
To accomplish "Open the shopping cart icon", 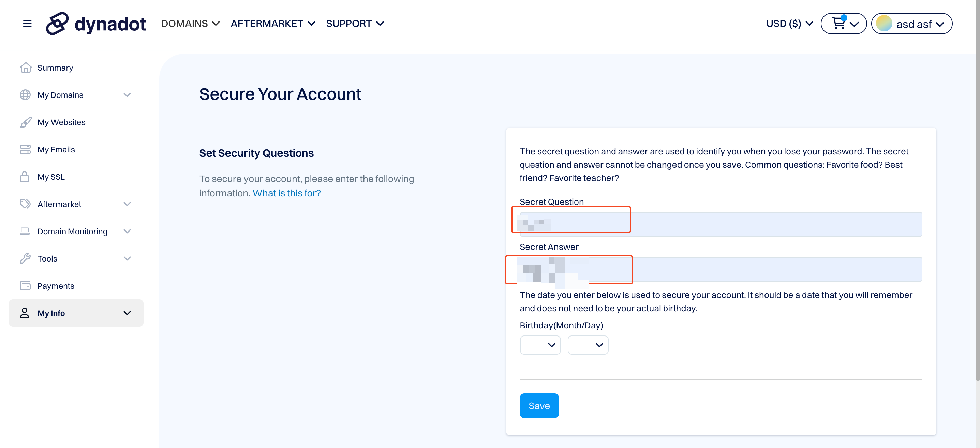I will [x=838, y=24].
